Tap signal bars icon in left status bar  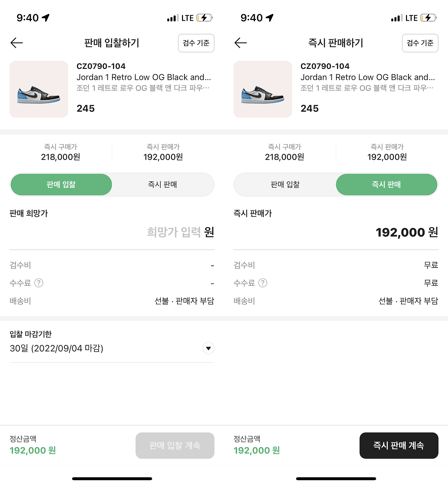click(x=173, y=18)
